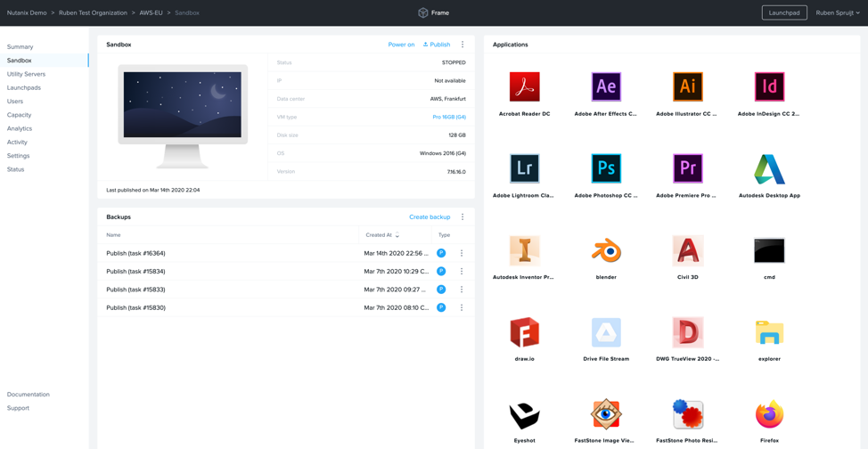Screen dimensions: 868x449
Task: Open the Sandbox panel three-dot menu
Action: click(x=463, y=45)
